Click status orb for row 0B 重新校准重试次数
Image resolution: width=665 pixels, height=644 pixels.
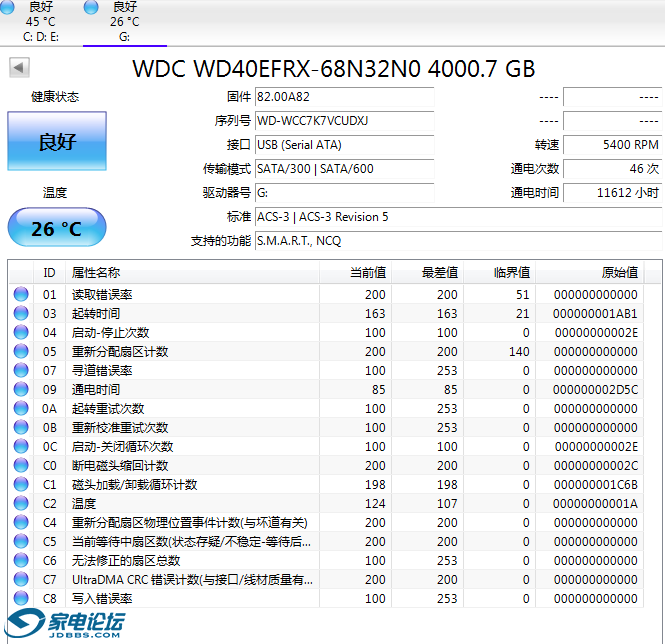point(21,427)
